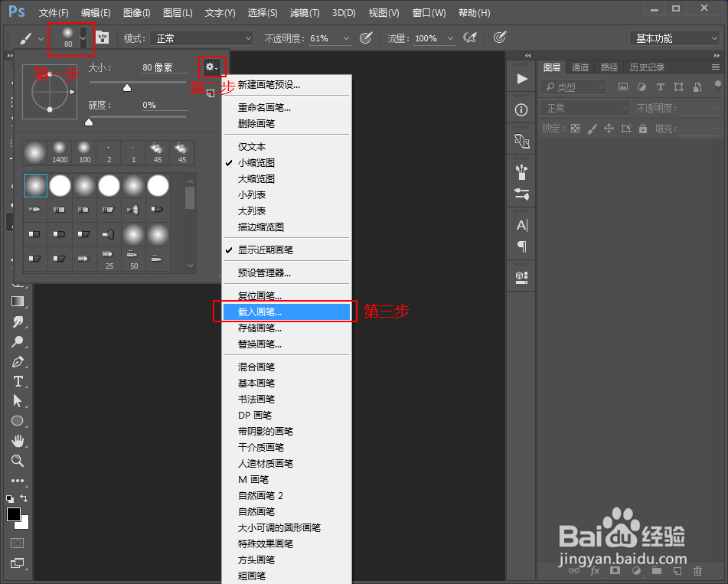Select the Dodge tool in the toolbox
The width and height of the screenshot is (728, 584).
coord(18,341)
